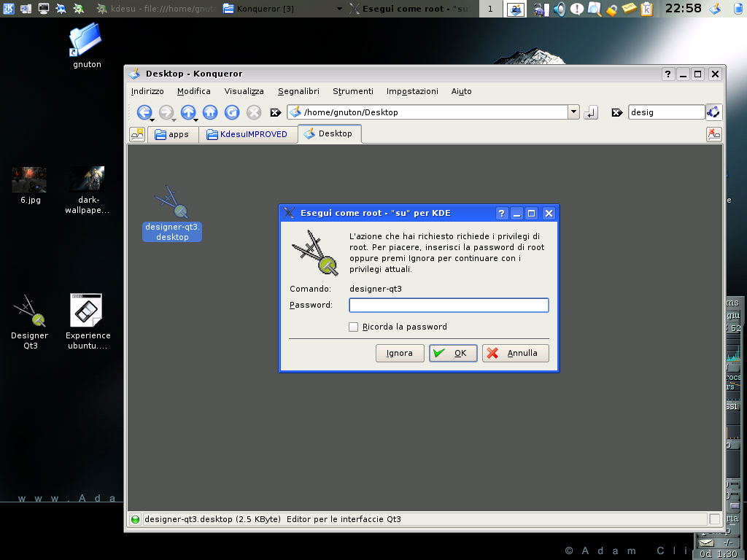Click status bar green indicator light
The height and width of the screenshot is (560, 747).
[x=135, y=519]
